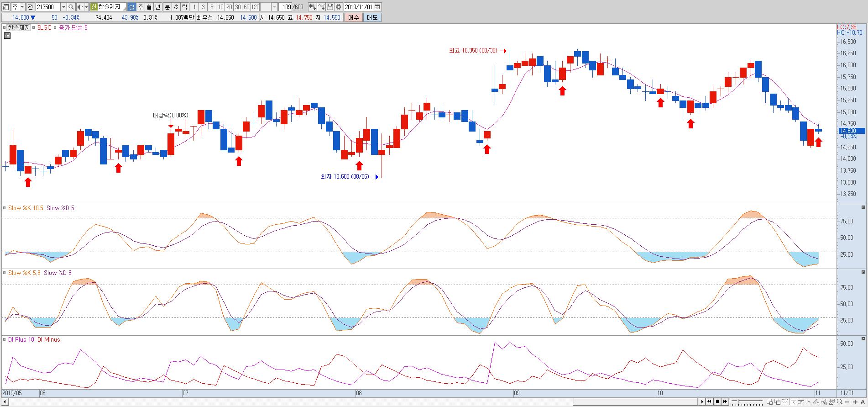868x407 pixels.
Task: Click the overlapping windows icon
Action: pyautogui.click(x=778, y=402)
